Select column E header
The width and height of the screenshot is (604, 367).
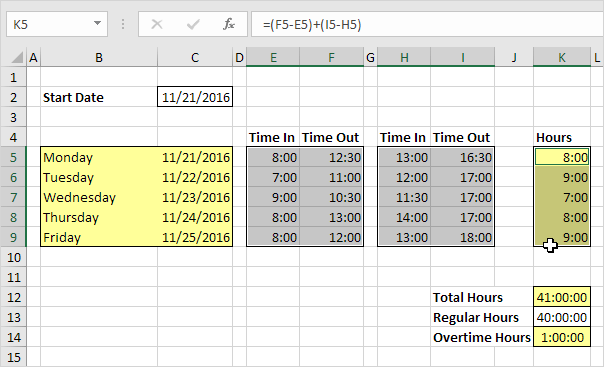pyautogui.click(x=273, y=58)
